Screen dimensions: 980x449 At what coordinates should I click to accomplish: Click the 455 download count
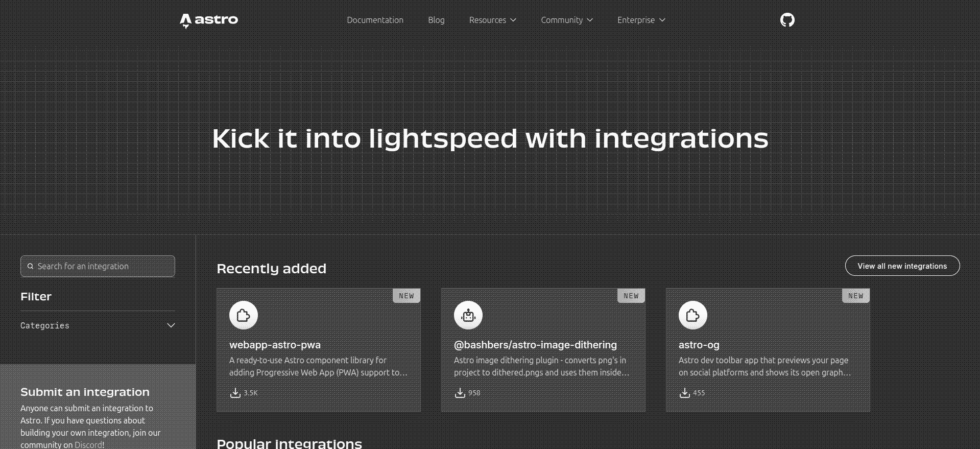699,393
